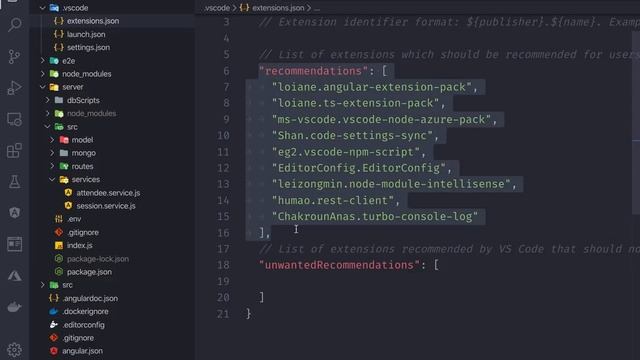Viewport: 640px width, 360px height.
Task: Open the Testing flask view
Action: pyautogui.click(x=14, y=182)
